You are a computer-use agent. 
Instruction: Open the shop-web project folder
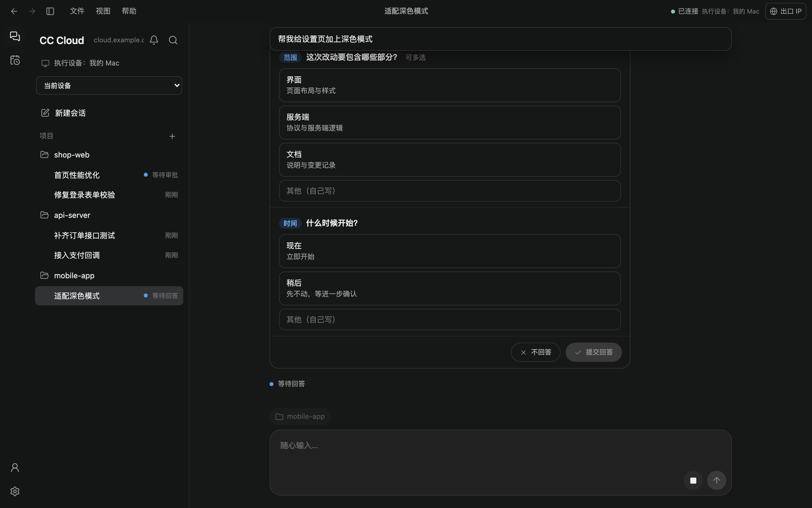pos(109,155)
